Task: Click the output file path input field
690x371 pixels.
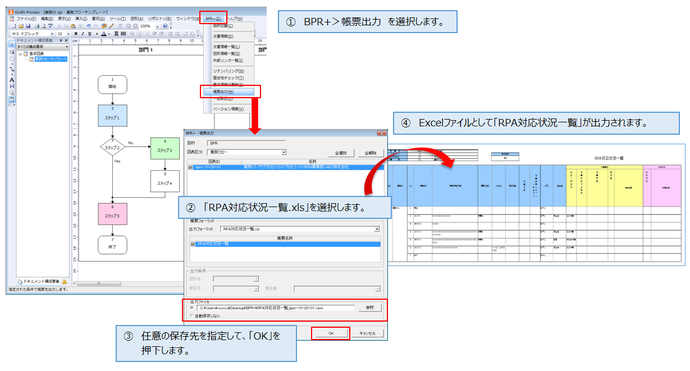Action: (x=275, y=308)
